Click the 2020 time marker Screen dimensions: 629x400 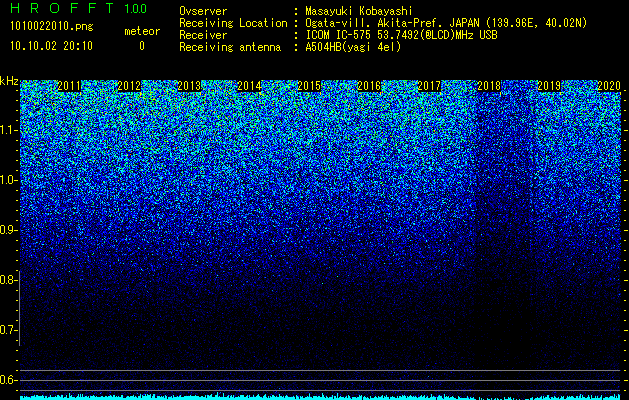click(609, 86)
